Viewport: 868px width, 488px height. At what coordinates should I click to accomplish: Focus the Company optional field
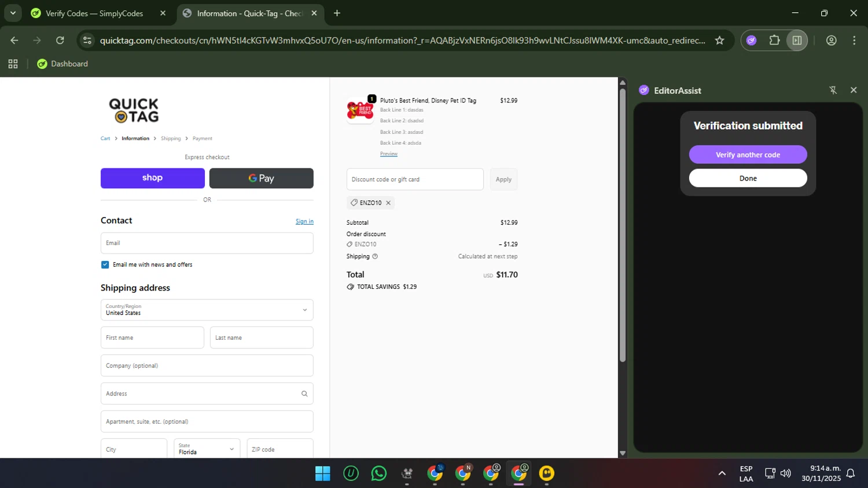pyautogui.click(x=207, y=366)
